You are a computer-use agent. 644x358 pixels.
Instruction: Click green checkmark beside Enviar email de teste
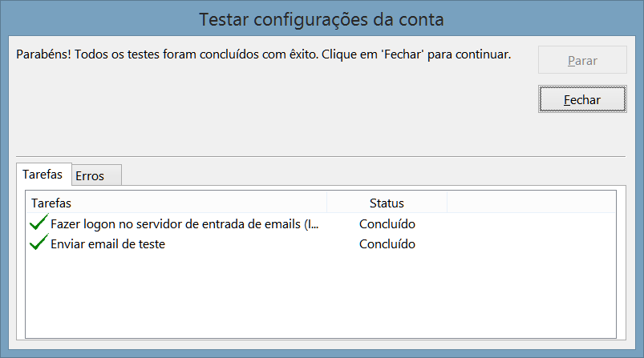pos(38,243)
